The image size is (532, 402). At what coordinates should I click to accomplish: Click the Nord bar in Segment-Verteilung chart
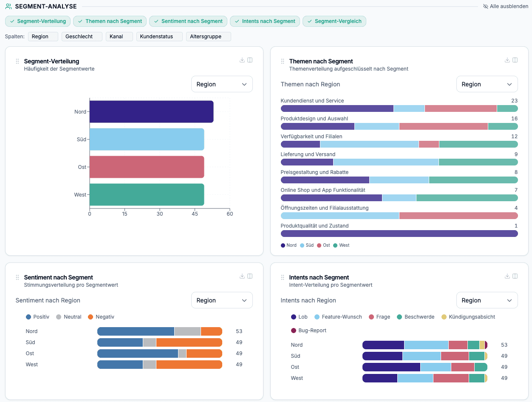click(151, 111)
